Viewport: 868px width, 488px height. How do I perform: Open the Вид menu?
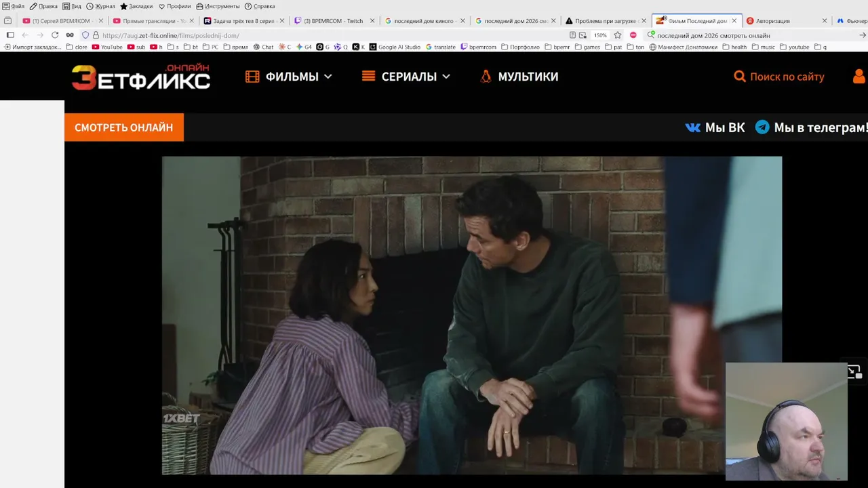coord(72,6)
